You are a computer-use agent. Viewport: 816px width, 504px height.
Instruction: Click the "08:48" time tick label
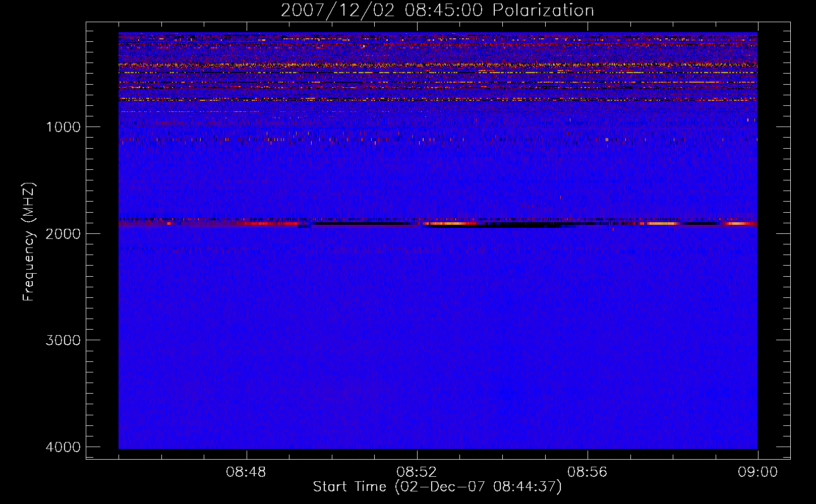(246, 472)
